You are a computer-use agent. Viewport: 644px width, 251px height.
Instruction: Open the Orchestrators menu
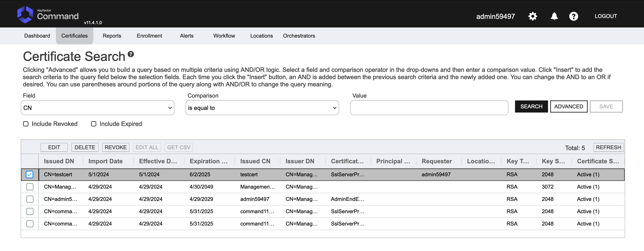(299, 36)
